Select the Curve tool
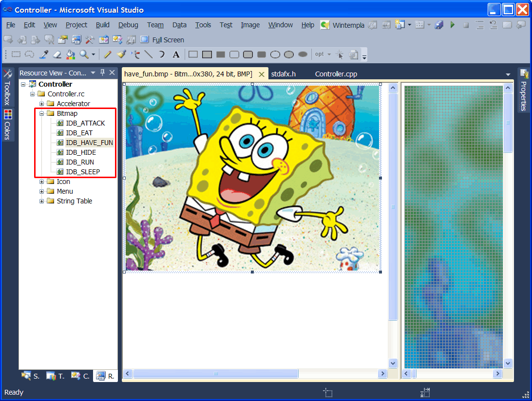This screenshot has height=401, width=532. pyautogui.click(x=162, y=54)
